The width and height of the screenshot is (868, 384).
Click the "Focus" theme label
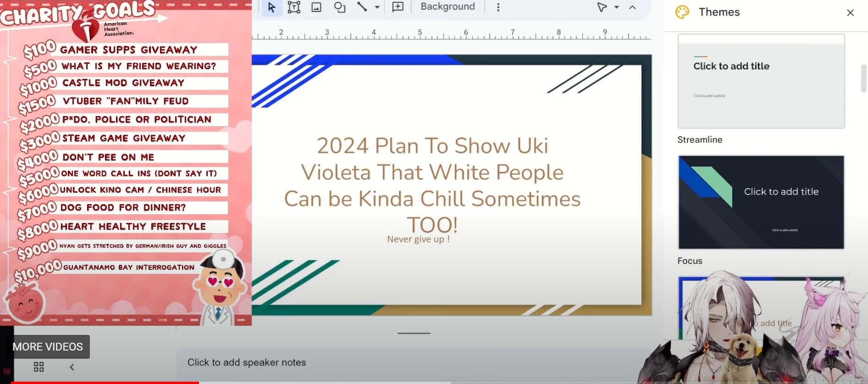(x=690, y=261)
